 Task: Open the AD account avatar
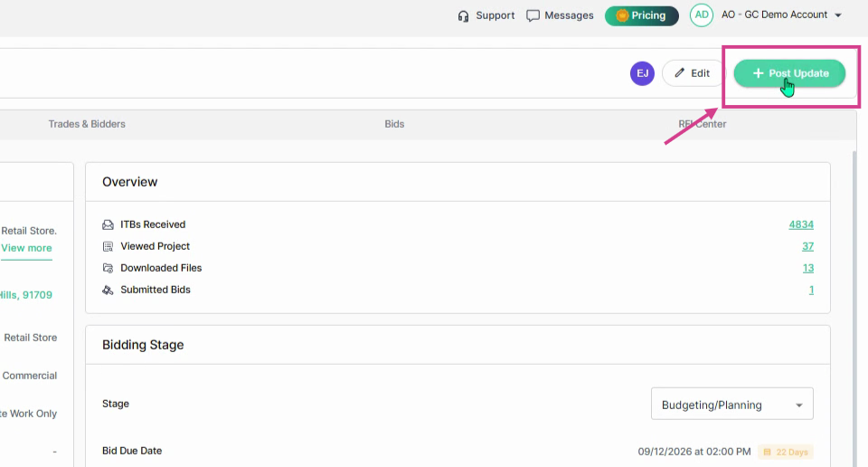(702, 15)
